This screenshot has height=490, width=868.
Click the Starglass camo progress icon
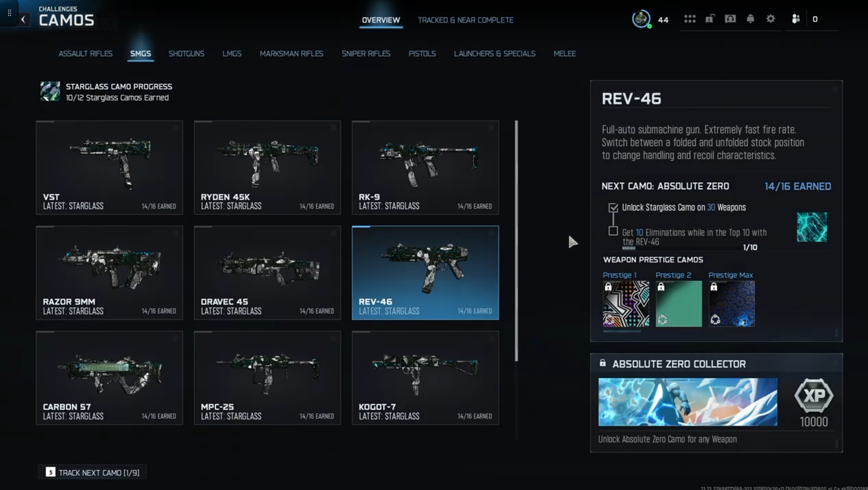coord(50,91)
